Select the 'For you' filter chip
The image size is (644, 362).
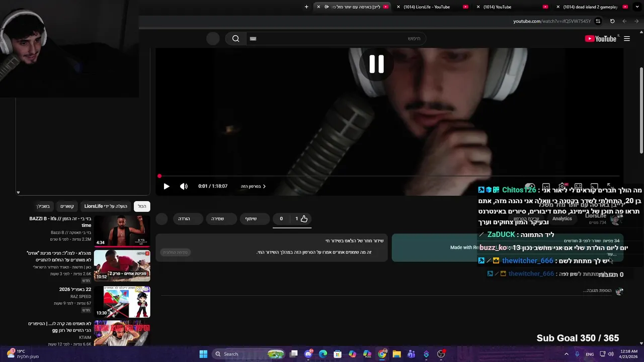(43, 206)
